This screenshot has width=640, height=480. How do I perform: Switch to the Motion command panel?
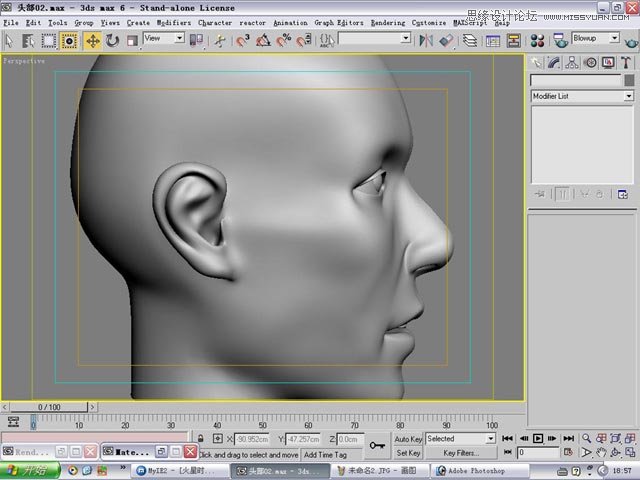pos(590,62)
